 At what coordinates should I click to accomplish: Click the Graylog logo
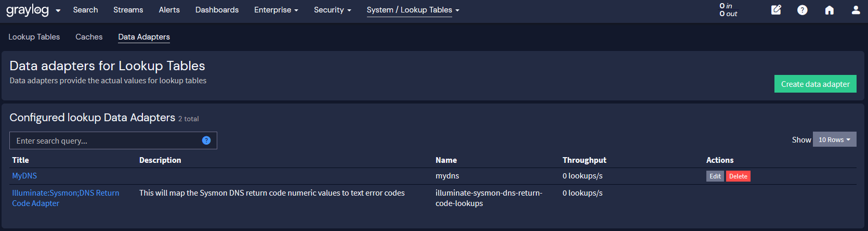(x=27, y=10)
